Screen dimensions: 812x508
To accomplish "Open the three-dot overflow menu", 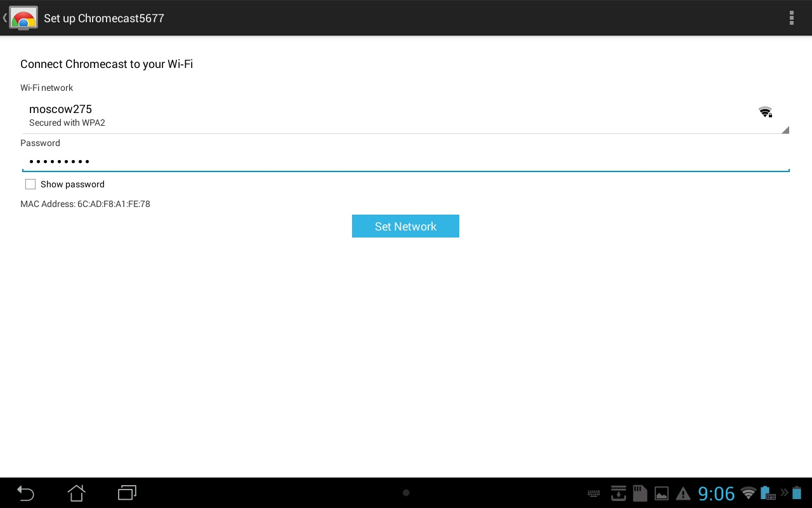I will [x=791, y=18].
